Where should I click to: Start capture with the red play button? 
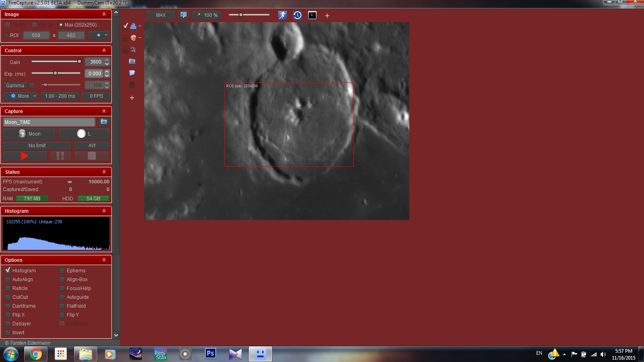25,156
